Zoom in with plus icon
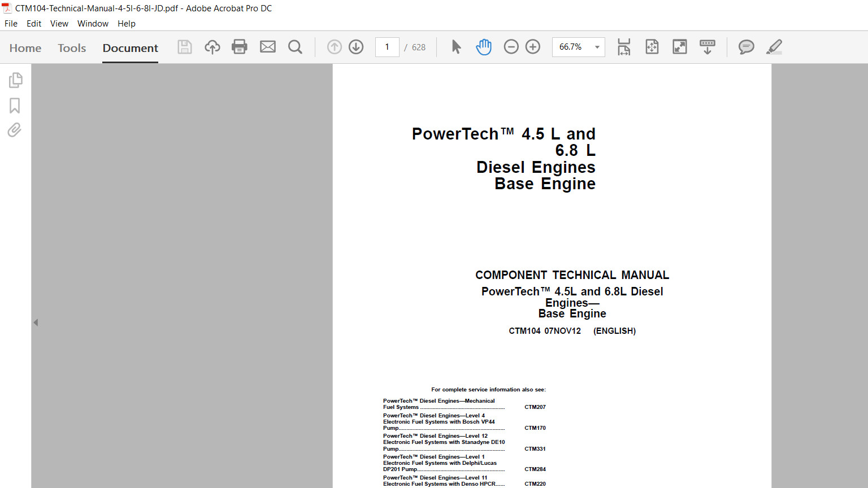Viewport: 868px width, 488px height. [x=533, y=47]
